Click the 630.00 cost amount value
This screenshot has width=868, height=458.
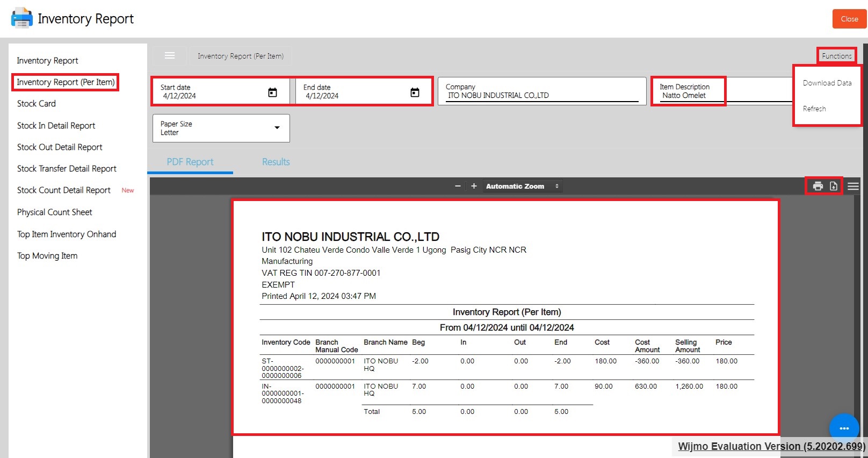pyautogui.click(x=646, y=387)
